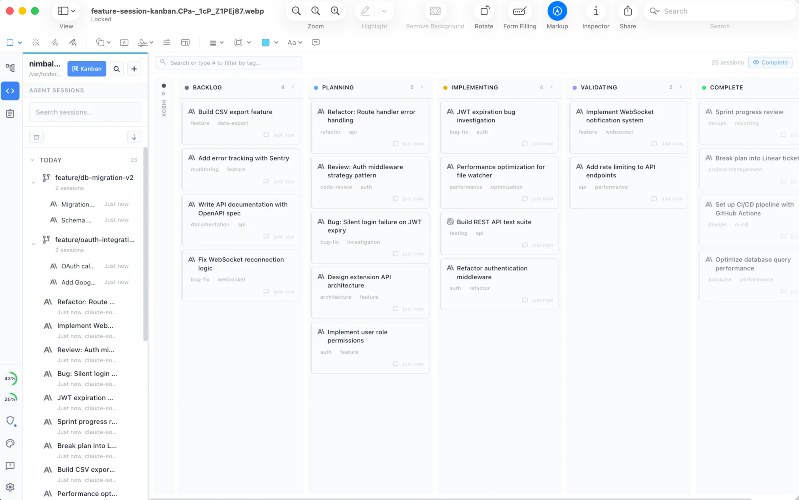Screen dimensions: 799x500
Task: Open the text style Aa dropdown
Action: click(x=295, y=43)
